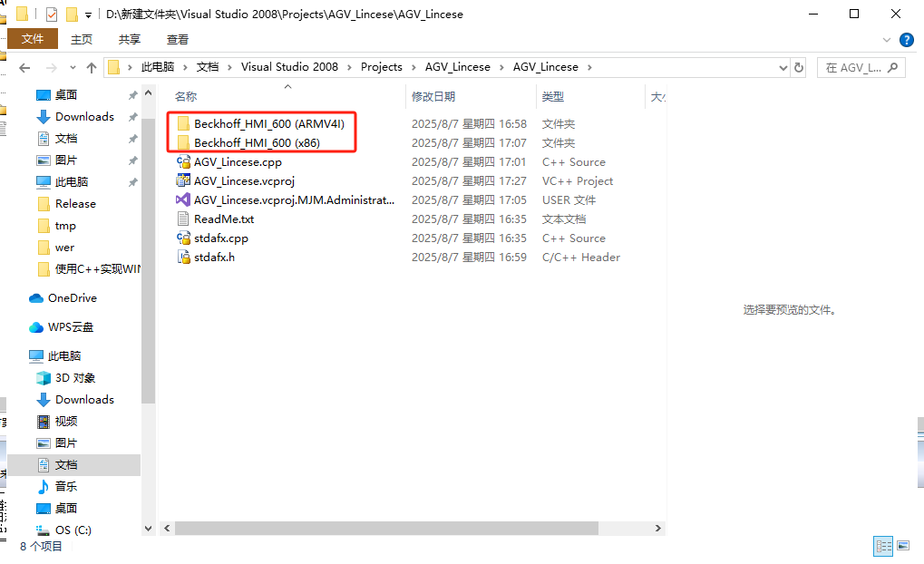
Task: Refresh the current folder view
Action: tap(799, 68)
